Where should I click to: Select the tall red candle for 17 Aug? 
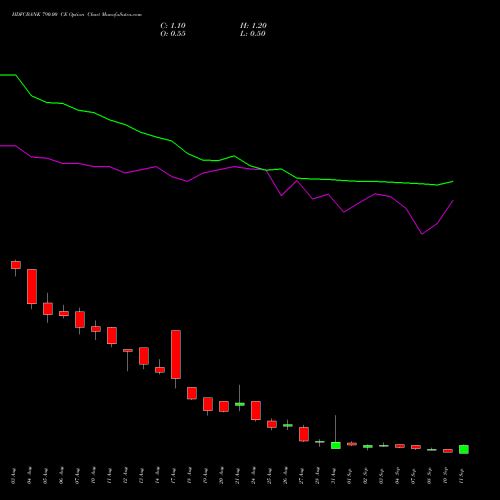coord(176,354)
